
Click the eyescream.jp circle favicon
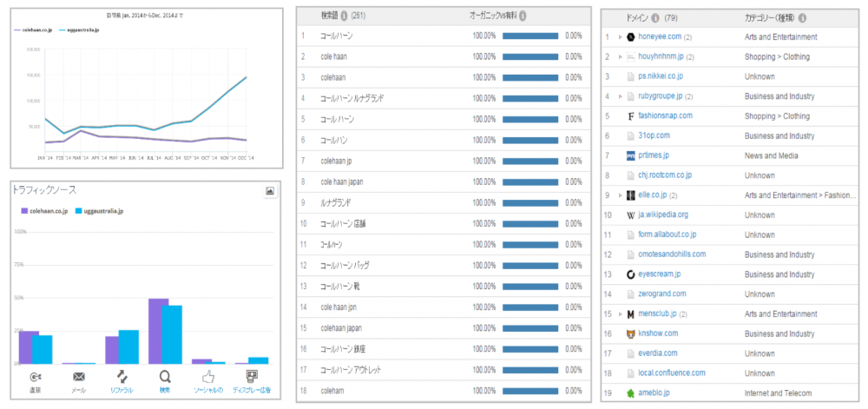tap(630, 274)
